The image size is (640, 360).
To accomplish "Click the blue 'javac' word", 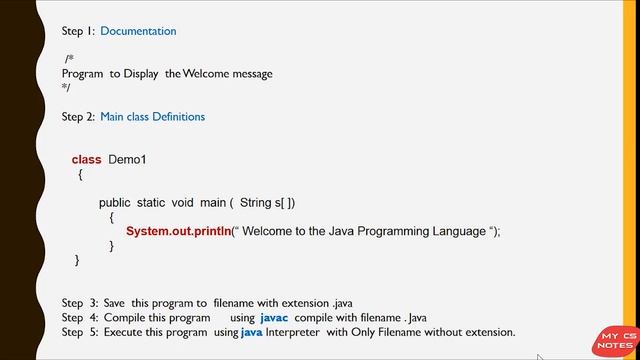I will pos(274,318).
